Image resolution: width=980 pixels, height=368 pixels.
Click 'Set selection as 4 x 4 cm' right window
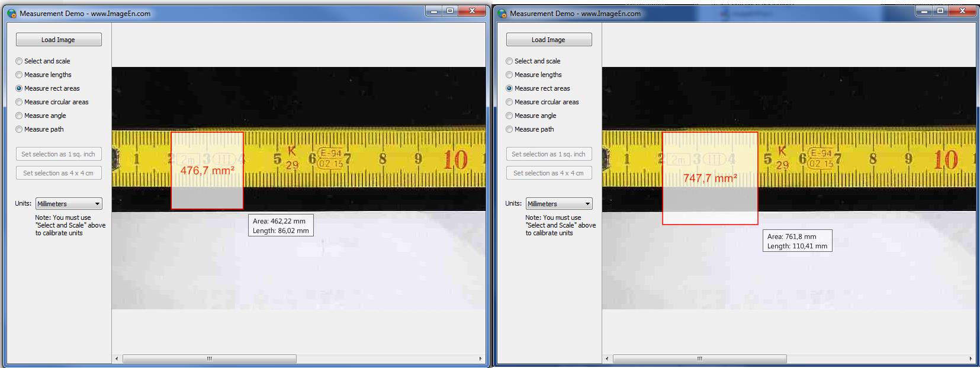pyautogui.click(x=549, y=173)
